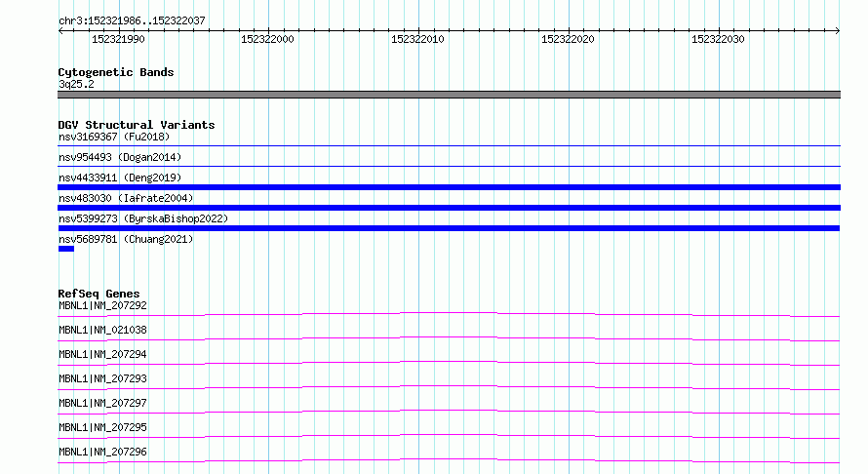
Task: Open variant nsv483030 (Iafrate2004) label
Action: (x=126, y=198)
